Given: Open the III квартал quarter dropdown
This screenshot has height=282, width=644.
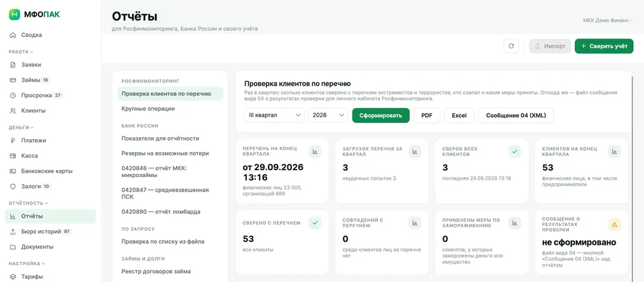Looking at the screenshot, I should 274,115.
